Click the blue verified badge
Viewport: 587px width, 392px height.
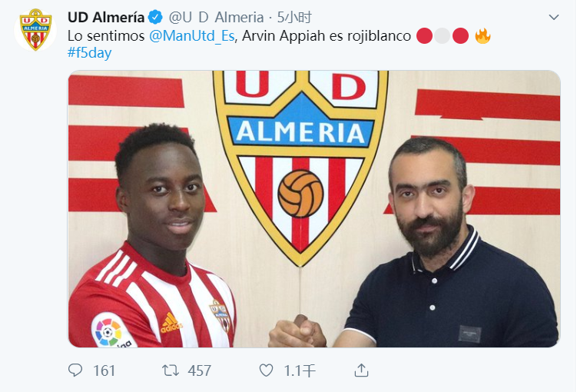[x=155, y=17]
